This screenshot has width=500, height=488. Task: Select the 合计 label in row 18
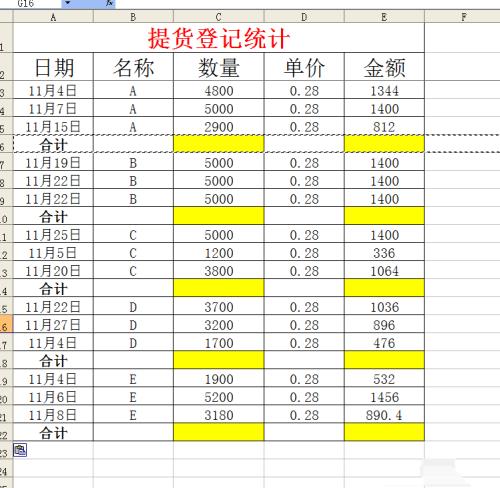pyautogui.click(x=53, y=360)
